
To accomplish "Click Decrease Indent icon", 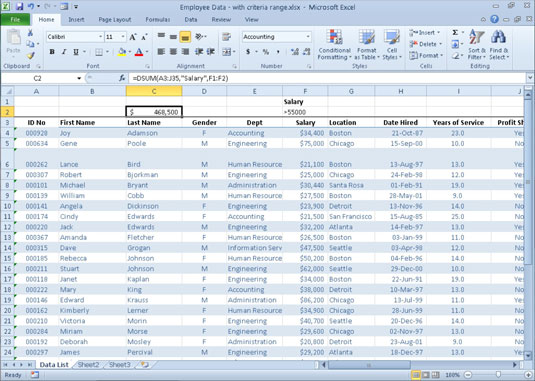I will [x=199, y=52].
